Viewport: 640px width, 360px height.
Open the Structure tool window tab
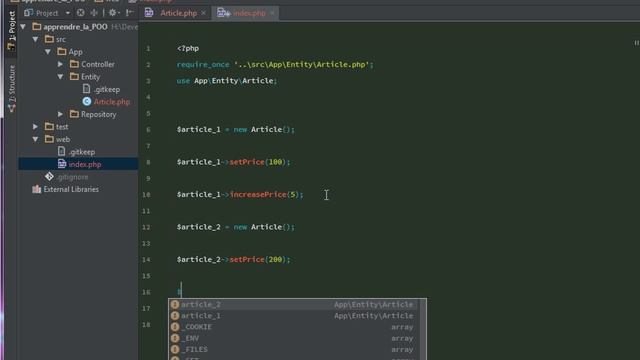point(11,88)
